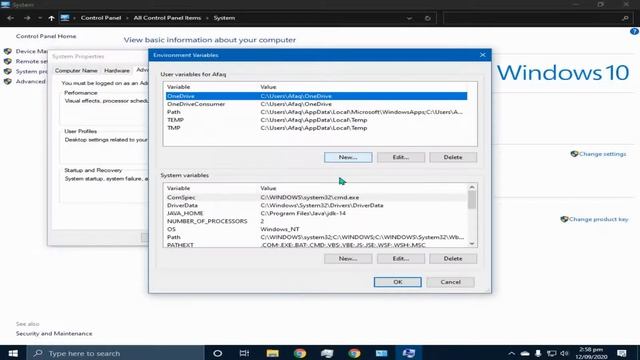Close the Environment Variables dialog

coord(483,55)
